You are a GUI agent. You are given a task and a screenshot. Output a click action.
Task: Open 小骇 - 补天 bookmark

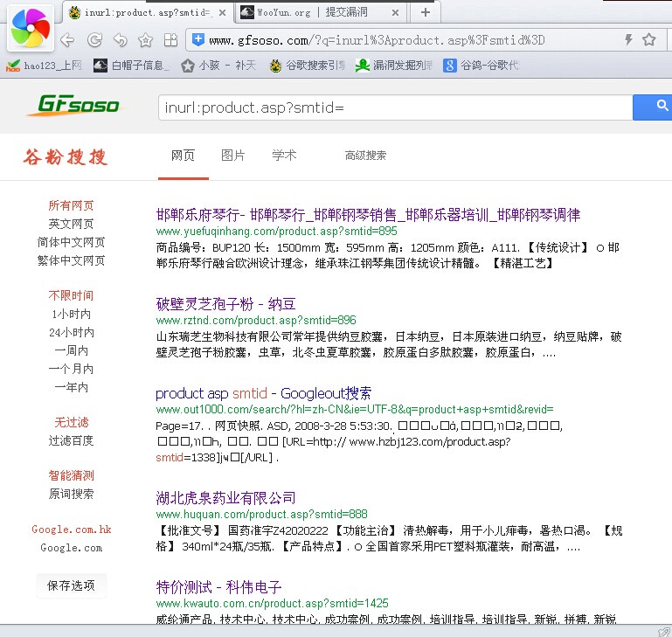click(219, 66)
